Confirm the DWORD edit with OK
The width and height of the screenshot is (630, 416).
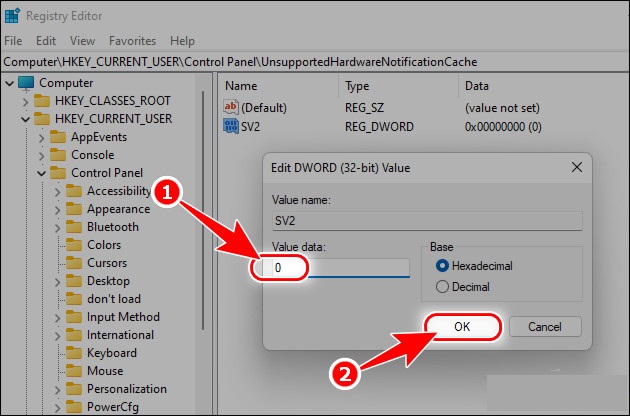pyautogui.click(x=462, y=326)
